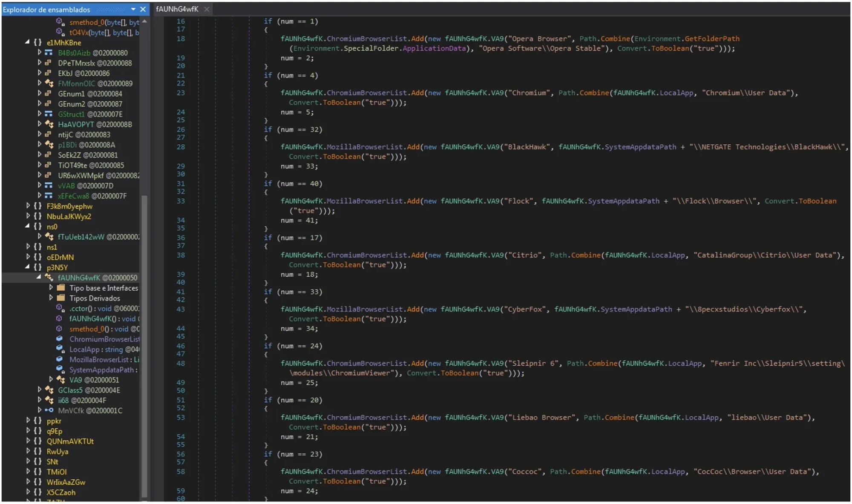The width and height of the screenshot is (852, 504).
Task: Click the struct icon beside B4Bs0Aizb
Action: pos(49,53)
